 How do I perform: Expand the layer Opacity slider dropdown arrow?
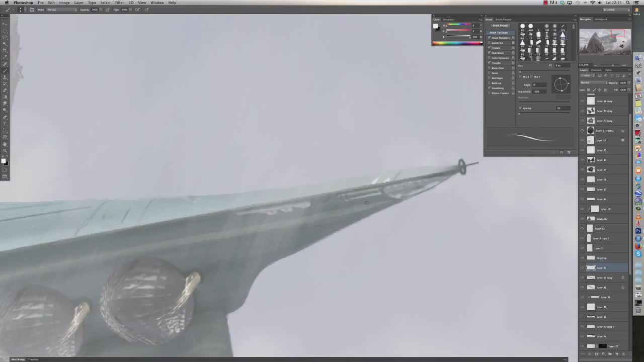pyautogui.click(x=628, y=82)
